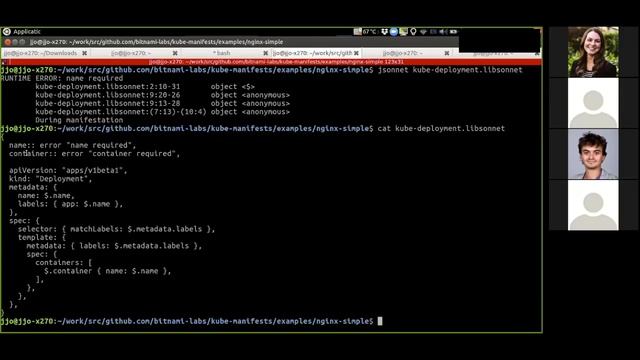Select the bottom blank avatar participant tile
The image size is (640, 360).
(x=593, y=205)
